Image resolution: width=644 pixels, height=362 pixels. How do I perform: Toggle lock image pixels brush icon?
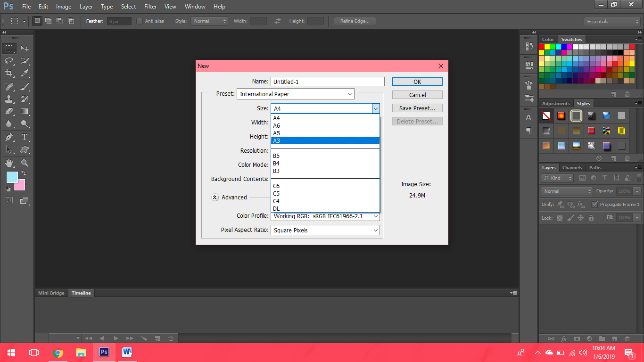coord(570,218)
